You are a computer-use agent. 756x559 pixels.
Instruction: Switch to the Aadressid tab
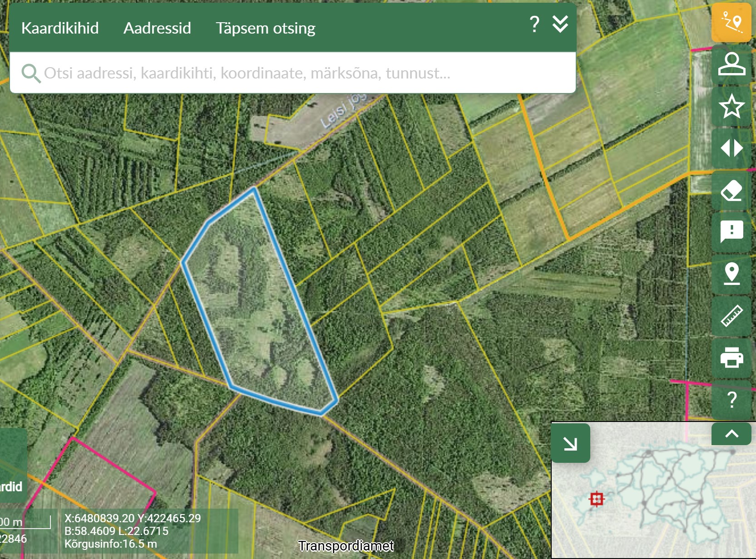click(157, 28)
